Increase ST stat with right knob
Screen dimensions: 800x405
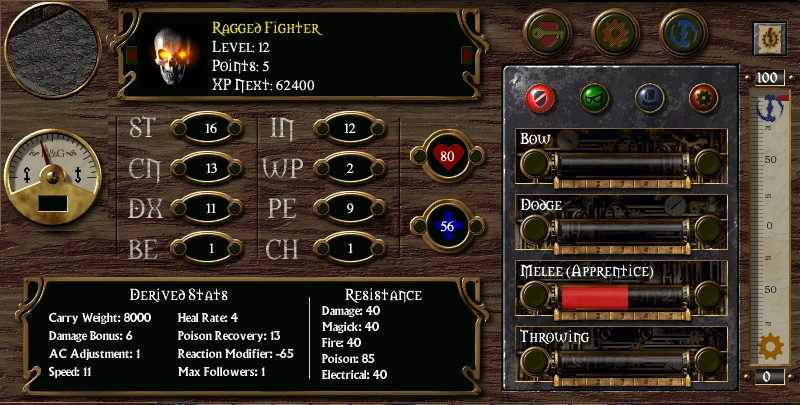tap(235, 129)
